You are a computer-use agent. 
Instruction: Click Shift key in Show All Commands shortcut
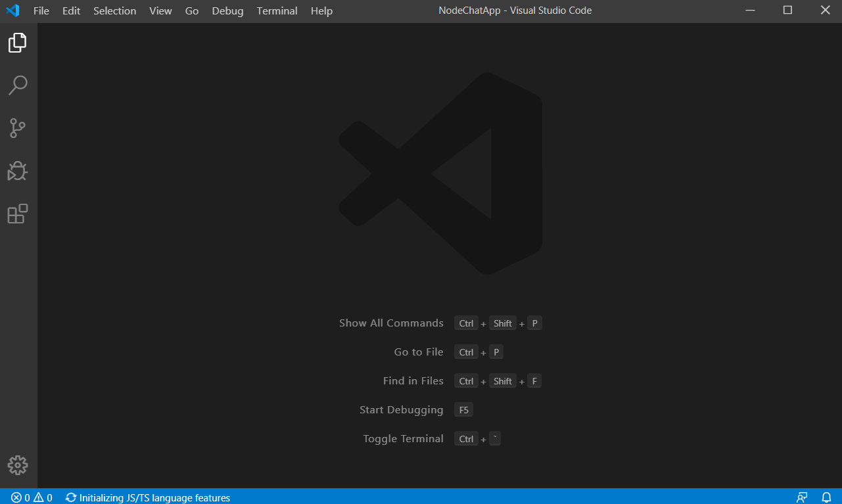point(503,323)
